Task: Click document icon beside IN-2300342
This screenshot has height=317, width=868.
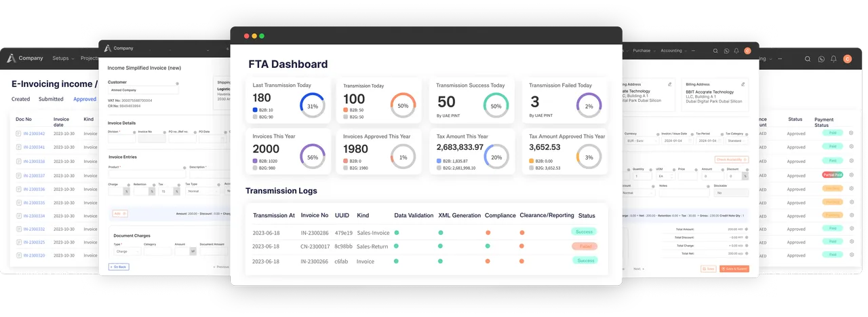Action: 18,134
